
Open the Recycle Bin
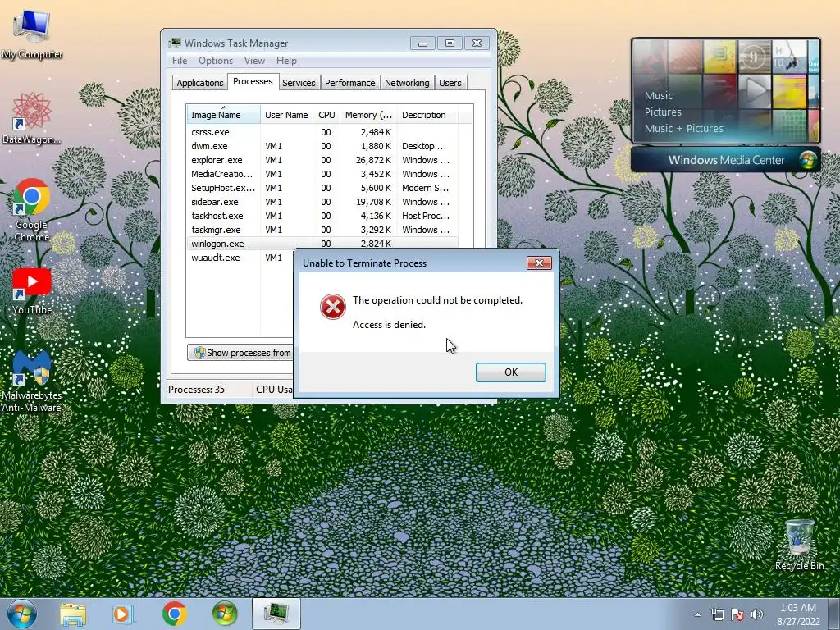click(799, 545)
